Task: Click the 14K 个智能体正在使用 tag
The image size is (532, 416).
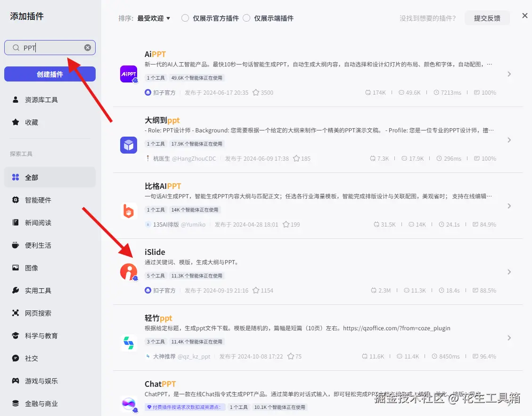Action: tap(195, 210)
